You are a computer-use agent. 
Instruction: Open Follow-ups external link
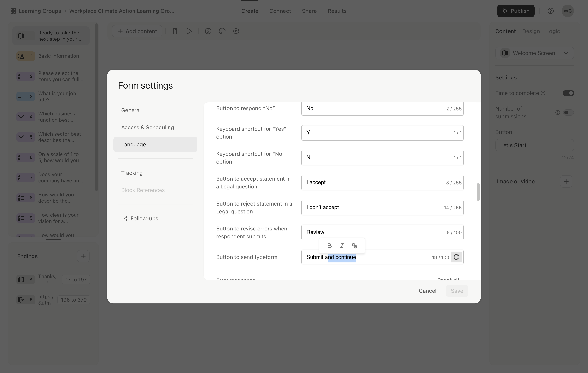(140, 218)
